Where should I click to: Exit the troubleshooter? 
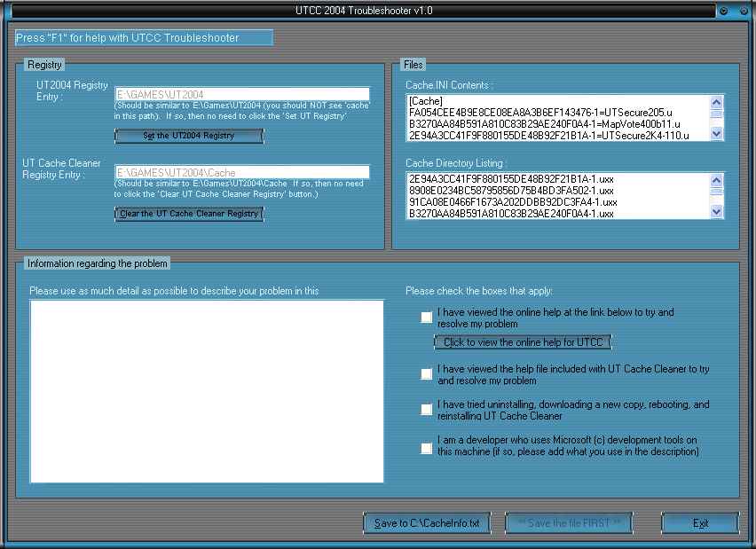(x=700, y=523)
